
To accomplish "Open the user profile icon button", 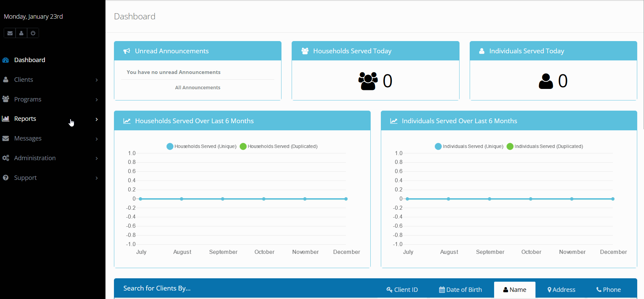I will tap(21, 33).
